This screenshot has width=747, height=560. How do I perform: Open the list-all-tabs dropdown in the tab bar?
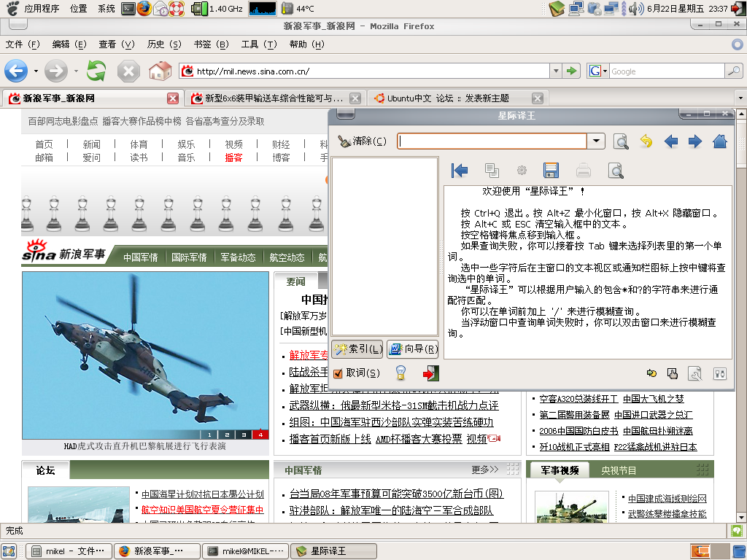coord(740,98)
